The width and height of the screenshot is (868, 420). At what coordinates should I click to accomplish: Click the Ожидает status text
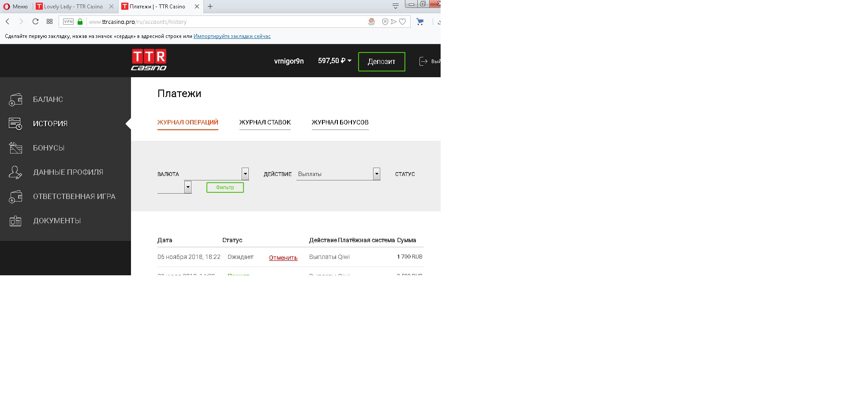coord(240,257)
